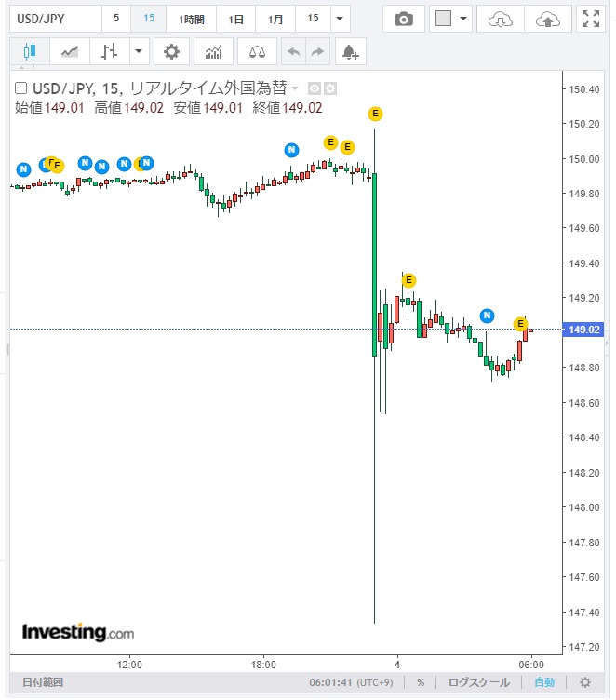Select the highlighted 15 minute interval
The image size is (616, 700).
coord(149,19)
